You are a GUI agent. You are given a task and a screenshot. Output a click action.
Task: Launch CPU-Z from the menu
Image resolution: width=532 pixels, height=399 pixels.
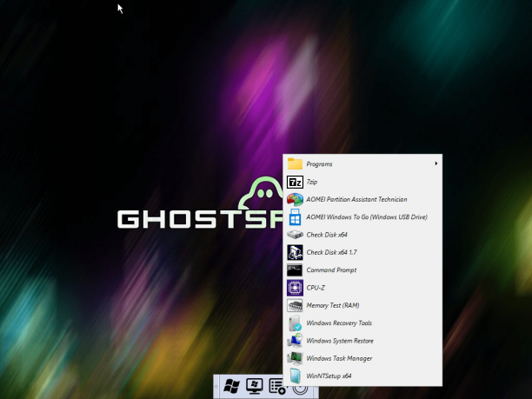[x=362, y=288]
